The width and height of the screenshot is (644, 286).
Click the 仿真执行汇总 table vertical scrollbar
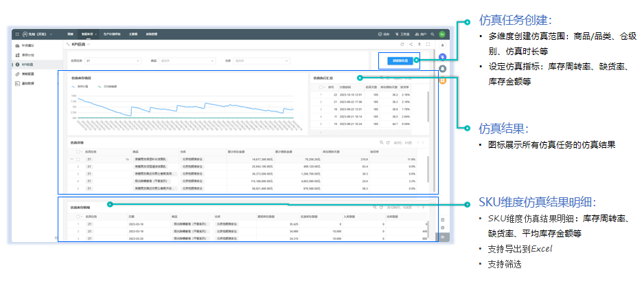pyautogui.click(x=428, y=107)
